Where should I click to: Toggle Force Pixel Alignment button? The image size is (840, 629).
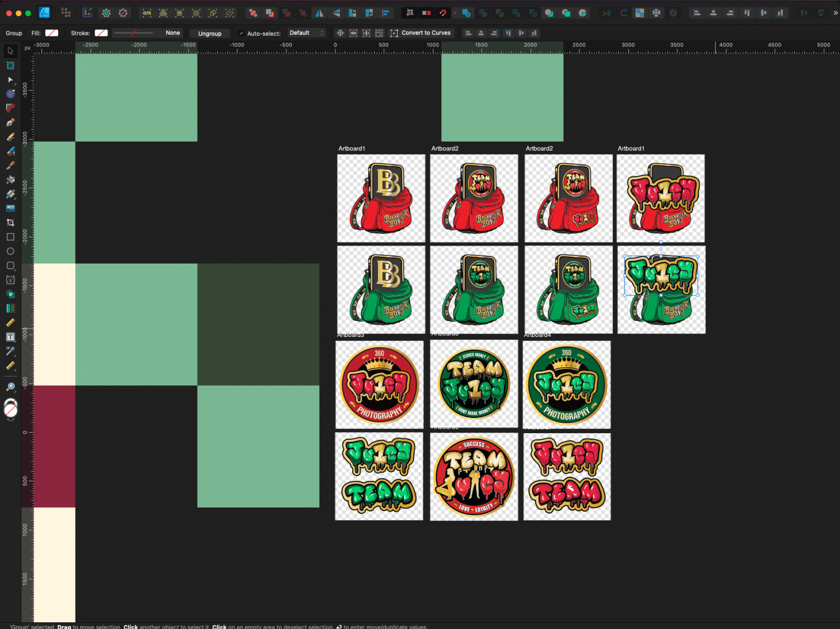pyautogui.click(x=410, y=12)
